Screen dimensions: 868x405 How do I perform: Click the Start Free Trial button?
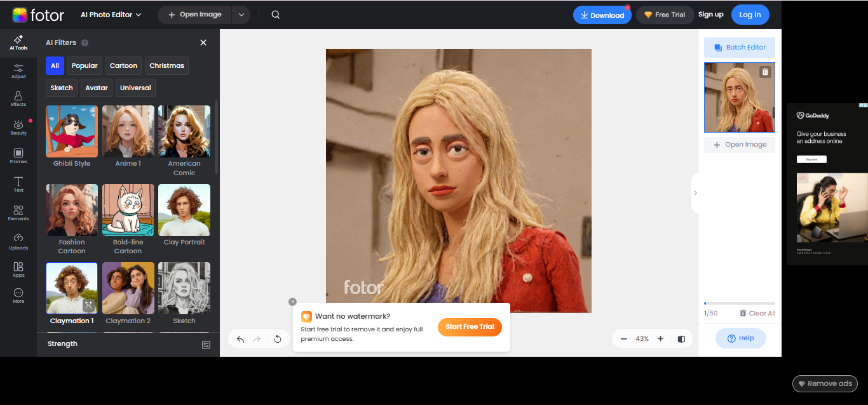(x=470, y=327)
